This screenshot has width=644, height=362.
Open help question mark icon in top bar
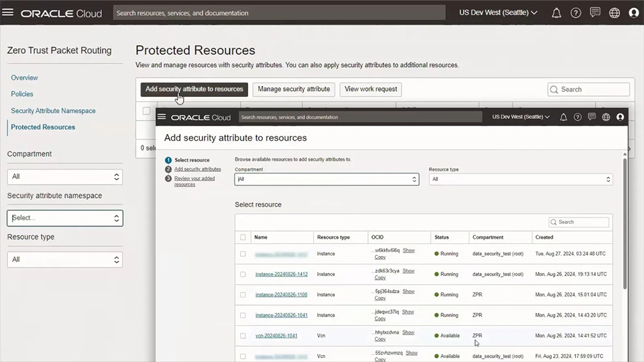(x=576, y=13)
